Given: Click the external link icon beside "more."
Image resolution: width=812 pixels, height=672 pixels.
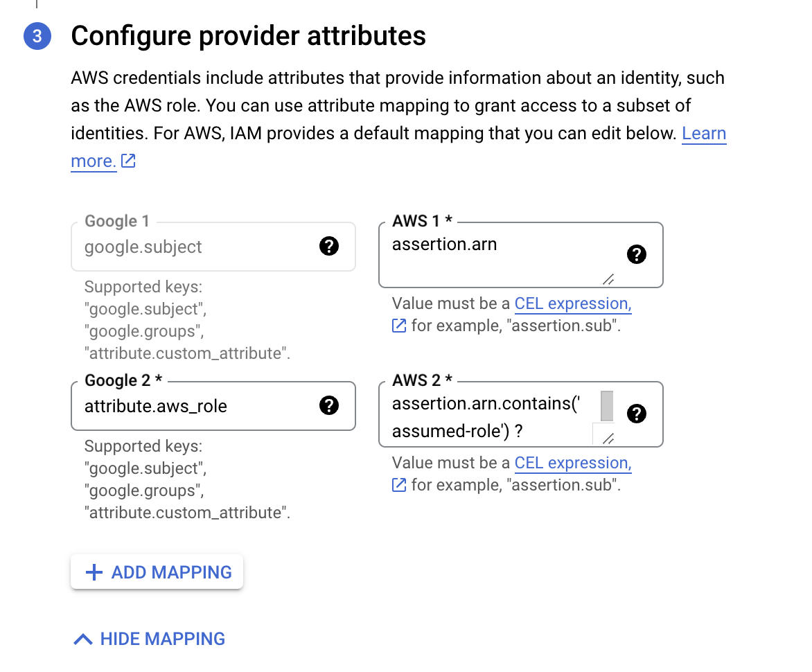Looking at the screenshot, I should click(x=128, y=161).
